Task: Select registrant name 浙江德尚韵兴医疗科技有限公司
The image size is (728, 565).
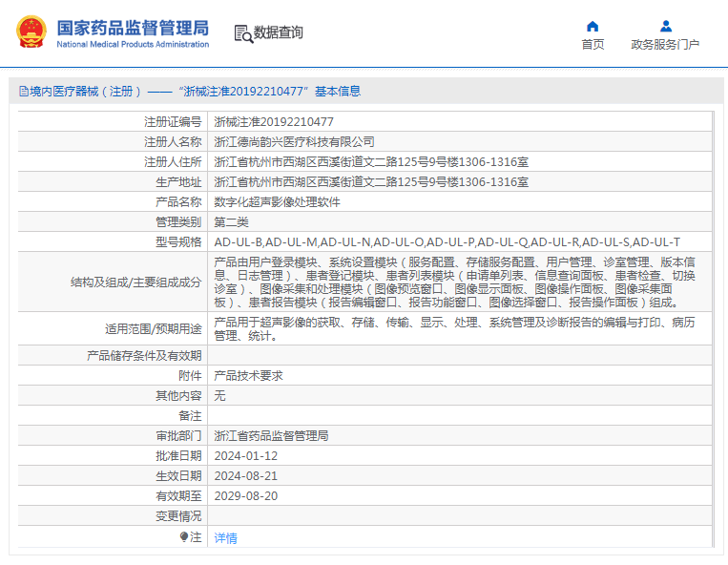Action: pyautogui.click(x=295, y=142)
